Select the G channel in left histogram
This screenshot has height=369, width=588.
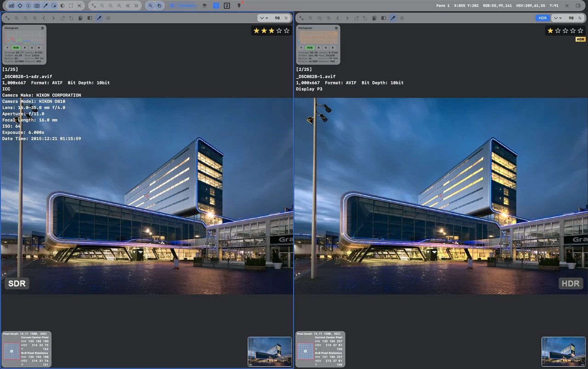[x=32, y=47]
